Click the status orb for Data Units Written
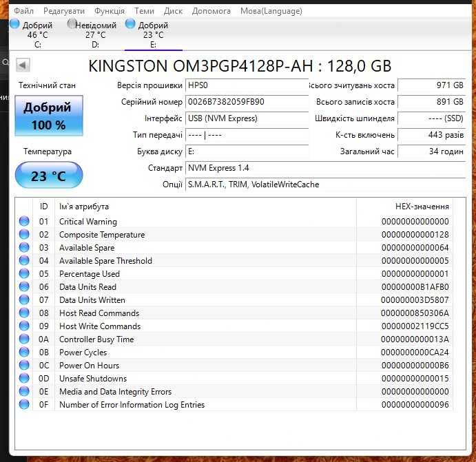476x462 pixels. click(24, 300)
